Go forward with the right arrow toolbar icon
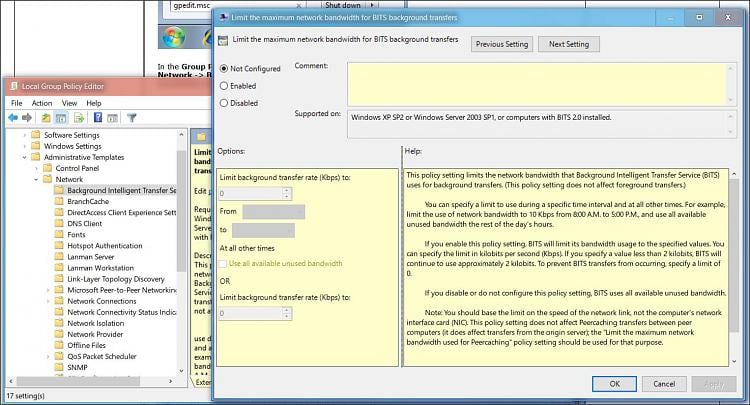Viewport: 750px width, 405px height. point(27,118)
